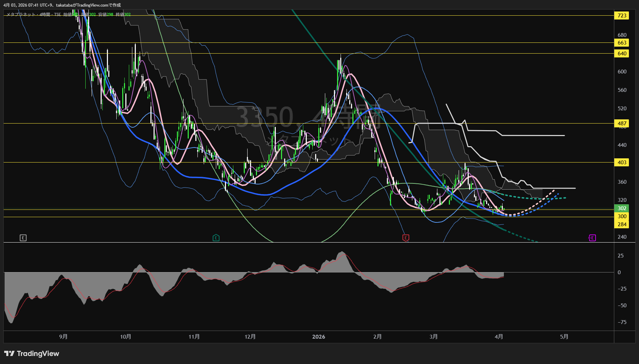Select the yellow 640 price level label
639x364 pixels.
point(622,54)
